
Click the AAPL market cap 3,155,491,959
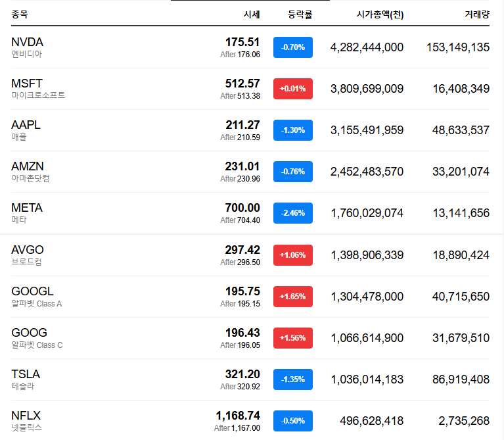point(367,131)
